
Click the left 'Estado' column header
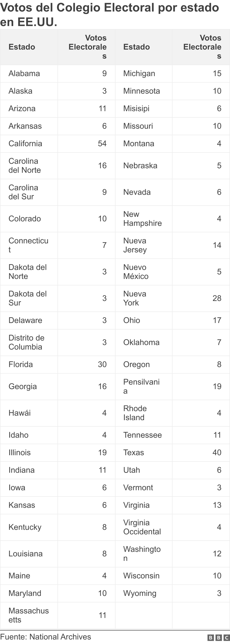coord(22,47)
